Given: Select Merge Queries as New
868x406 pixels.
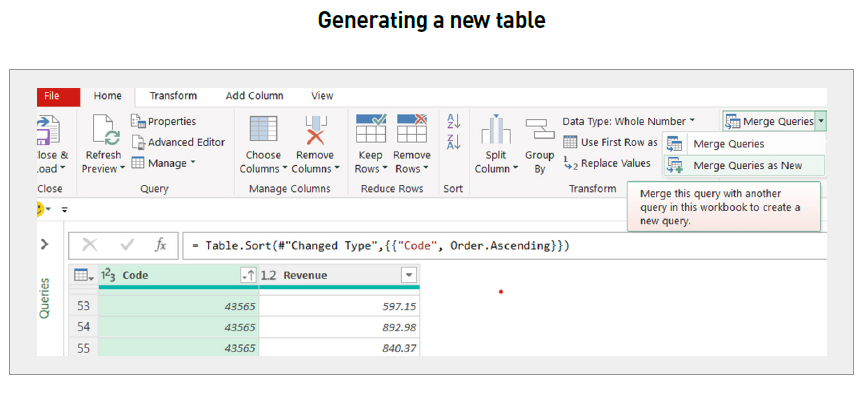Looking at the screenshot, I should pyautogui.click(x=743, y=165).
